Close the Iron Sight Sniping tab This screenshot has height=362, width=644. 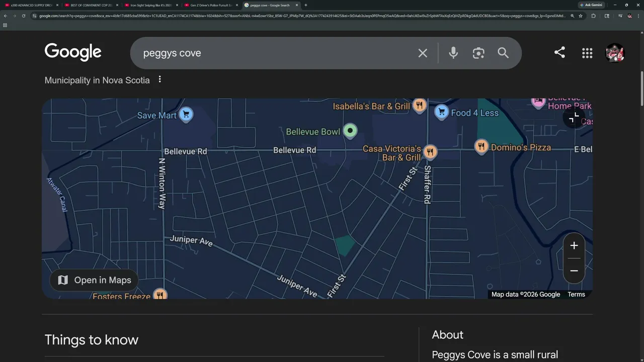(177, 5)
